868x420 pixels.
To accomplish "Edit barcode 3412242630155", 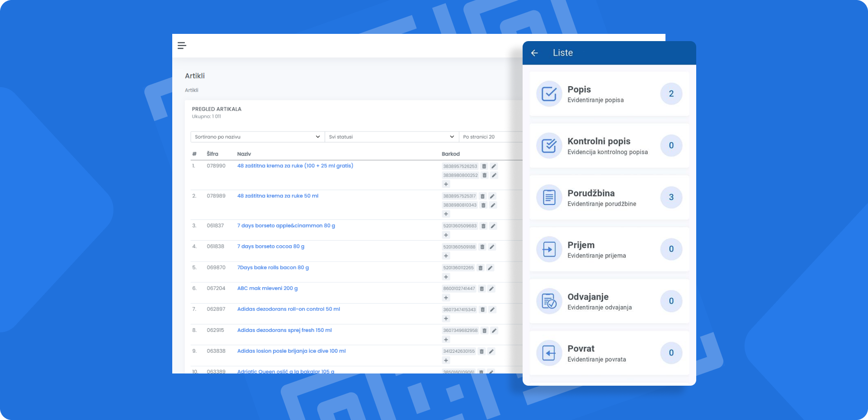I will pyautogui.click(x=491, y=351).
